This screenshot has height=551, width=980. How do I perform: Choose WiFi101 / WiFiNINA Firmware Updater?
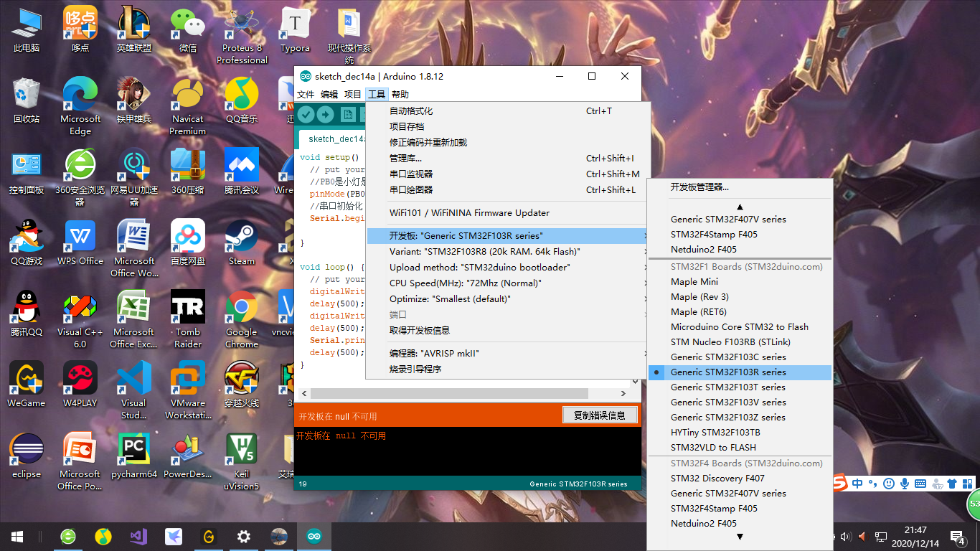click(508, 213)
